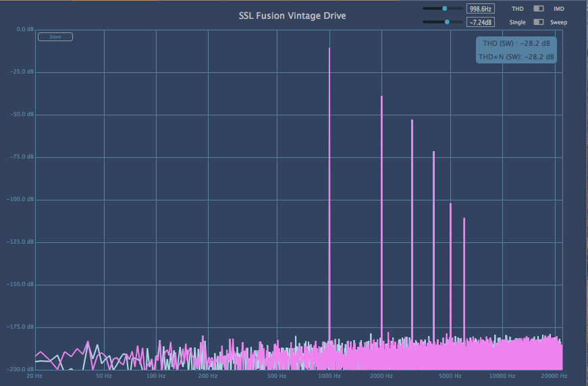Edit the -7.24dB level field
This screenshot has width=588, height=386.
pyautogui.click(x=481, y=22)
